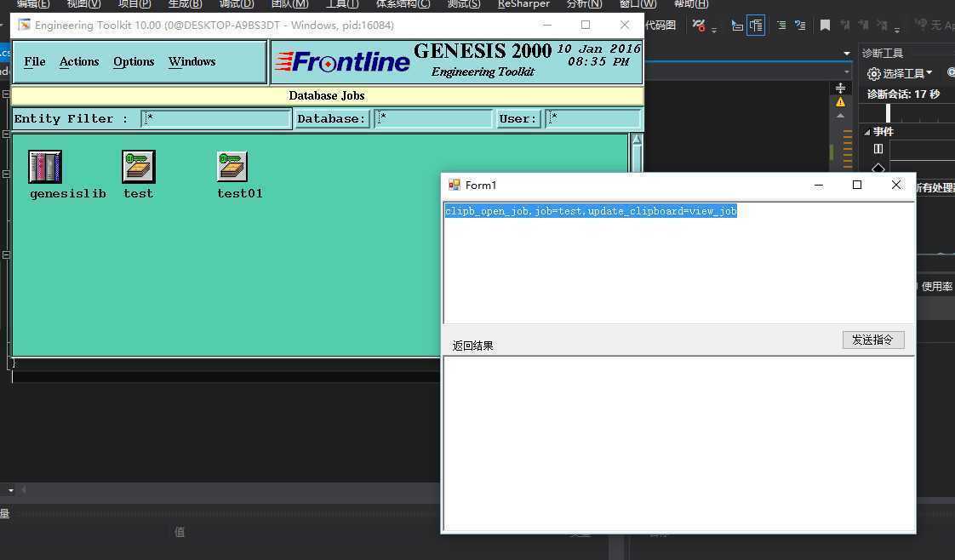Collapse the second code outlining box

6,134
